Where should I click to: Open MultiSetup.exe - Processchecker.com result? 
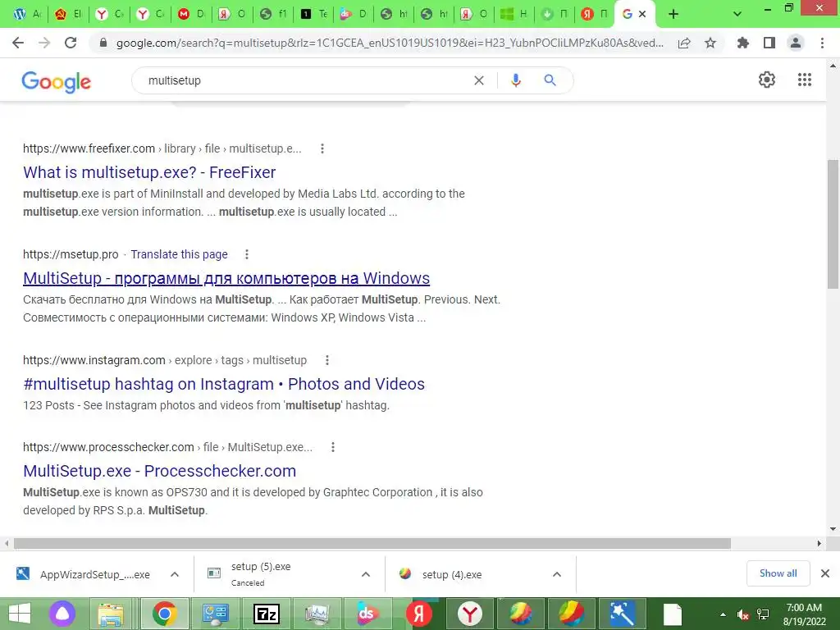click(x=160, y=471)
